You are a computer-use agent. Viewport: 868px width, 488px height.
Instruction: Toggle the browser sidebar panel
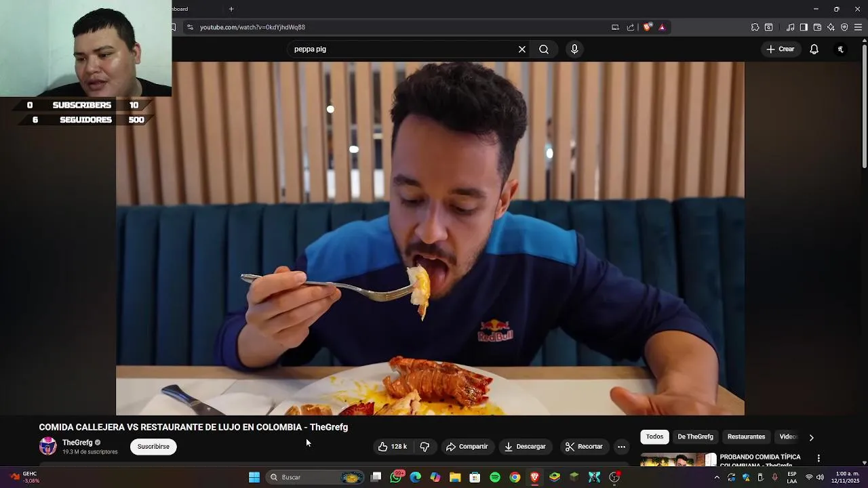tap(804, 27)
